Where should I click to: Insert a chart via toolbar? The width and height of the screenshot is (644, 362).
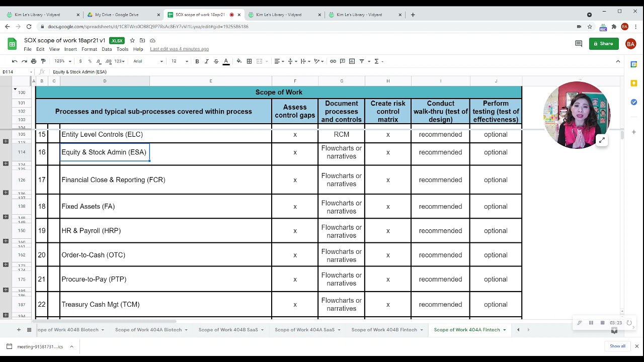click(352, 61)
